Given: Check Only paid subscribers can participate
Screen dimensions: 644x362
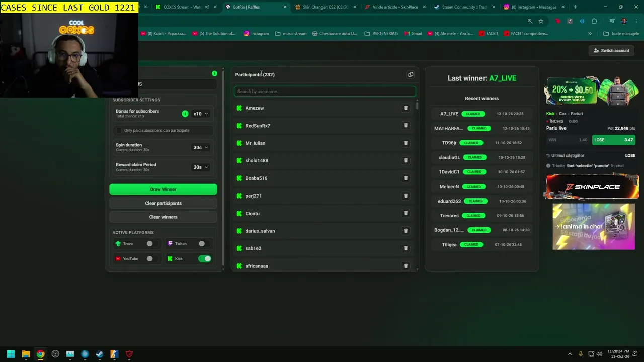Looking at the screenshot, I should point(119,131).
